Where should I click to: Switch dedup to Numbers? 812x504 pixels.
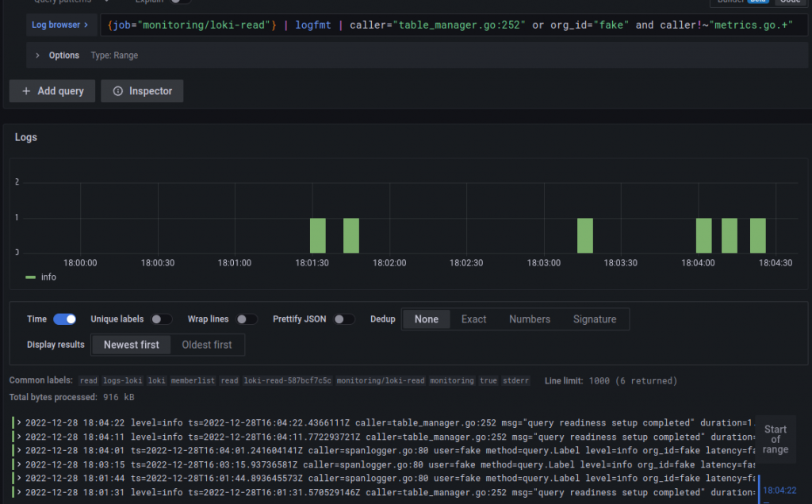529,319
